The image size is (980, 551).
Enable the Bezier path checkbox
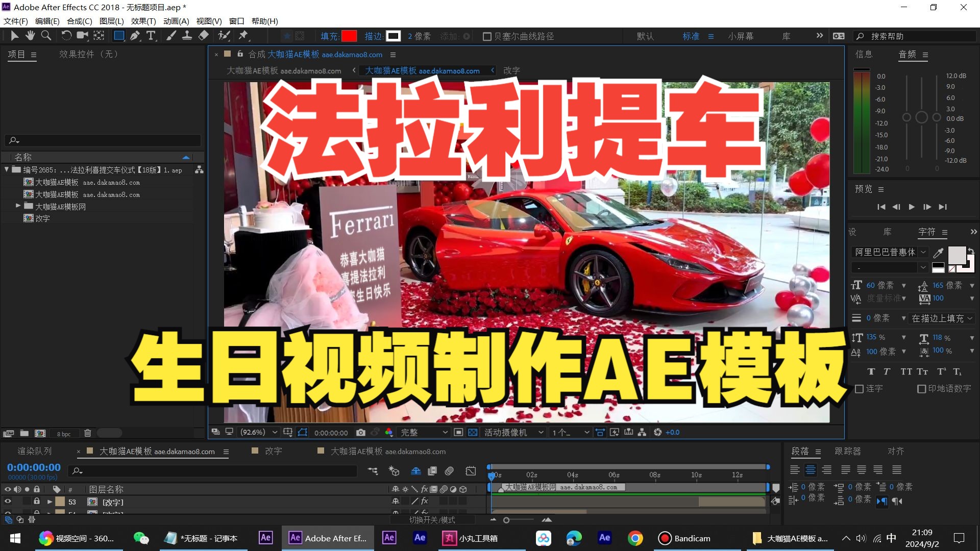click(x=487, y=36)
